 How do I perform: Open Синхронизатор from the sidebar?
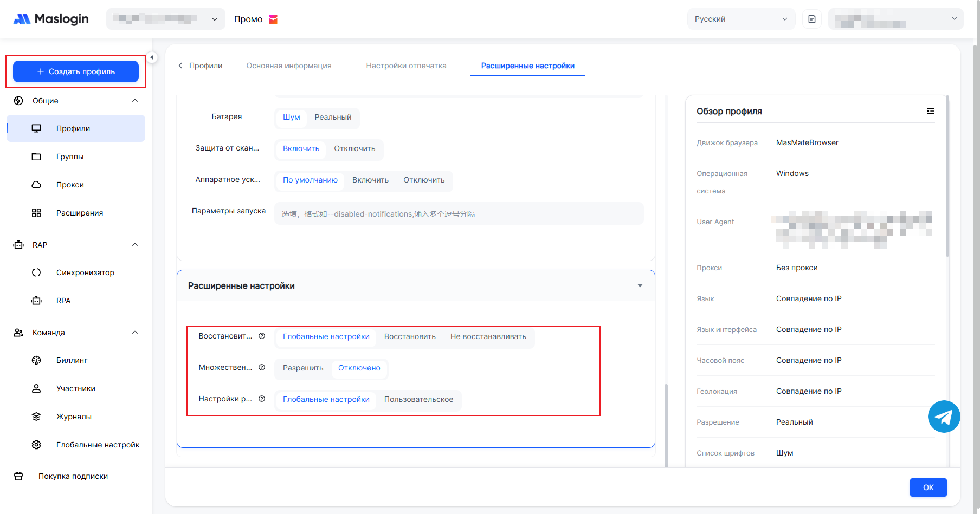(85, 272)
